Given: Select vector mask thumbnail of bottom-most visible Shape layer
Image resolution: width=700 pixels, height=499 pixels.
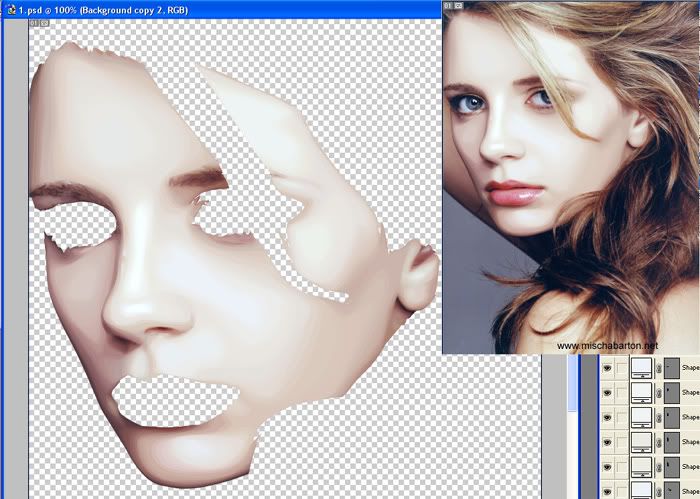Looking at the screenshot, I should (x=672, y=490).
